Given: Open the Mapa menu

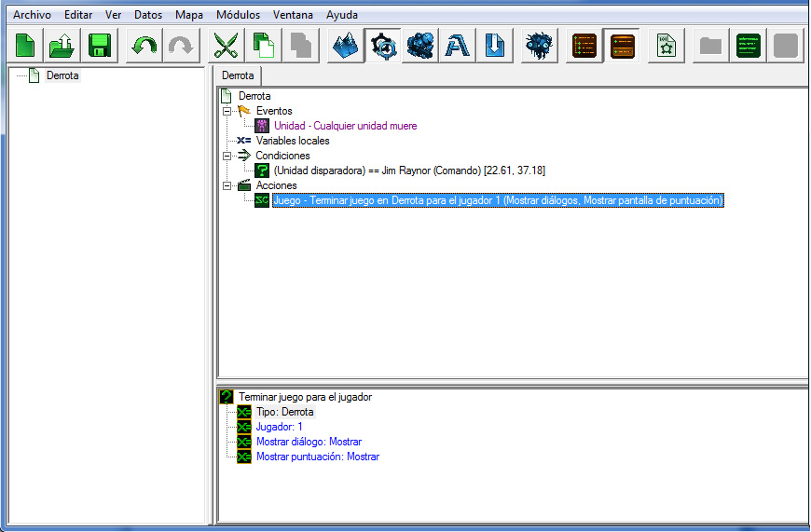Looking at the screenshot, I should pos(189,15).
